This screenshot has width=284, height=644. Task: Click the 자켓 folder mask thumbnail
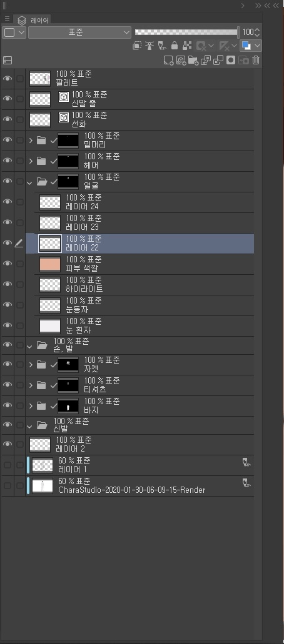coord(68,365)
